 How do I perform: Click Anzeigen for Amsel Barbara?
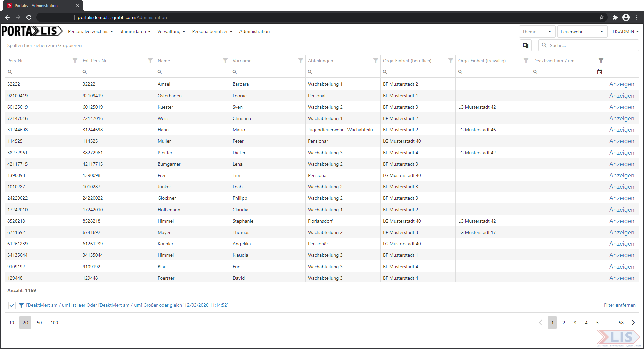[622, 84]
